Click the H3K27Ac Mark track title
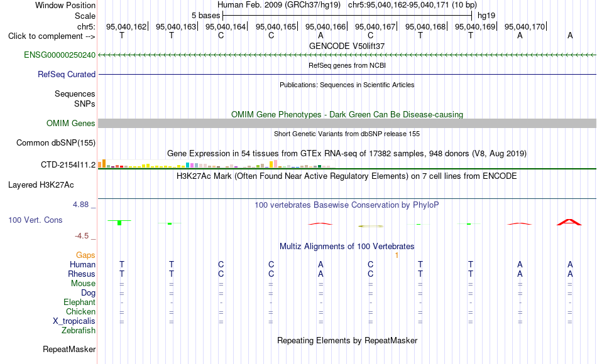This screenshot has width=597, height=364. 347,176
